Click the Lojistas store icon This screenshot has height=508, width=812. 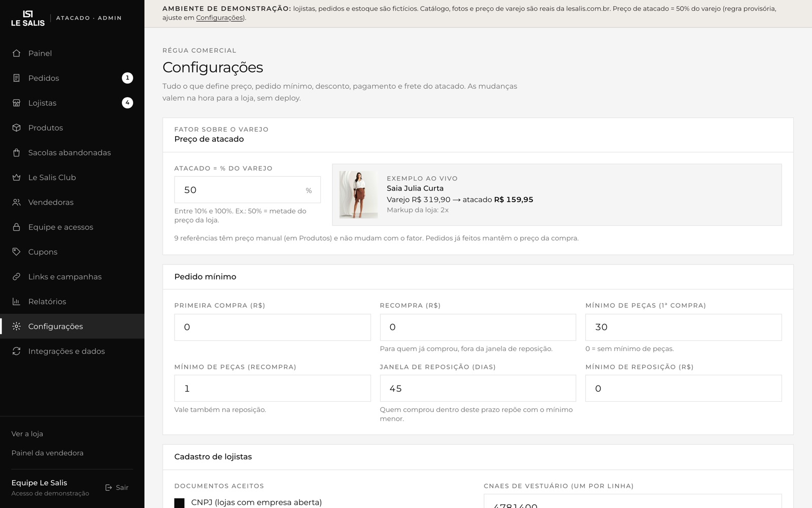(x=16, y=103)
